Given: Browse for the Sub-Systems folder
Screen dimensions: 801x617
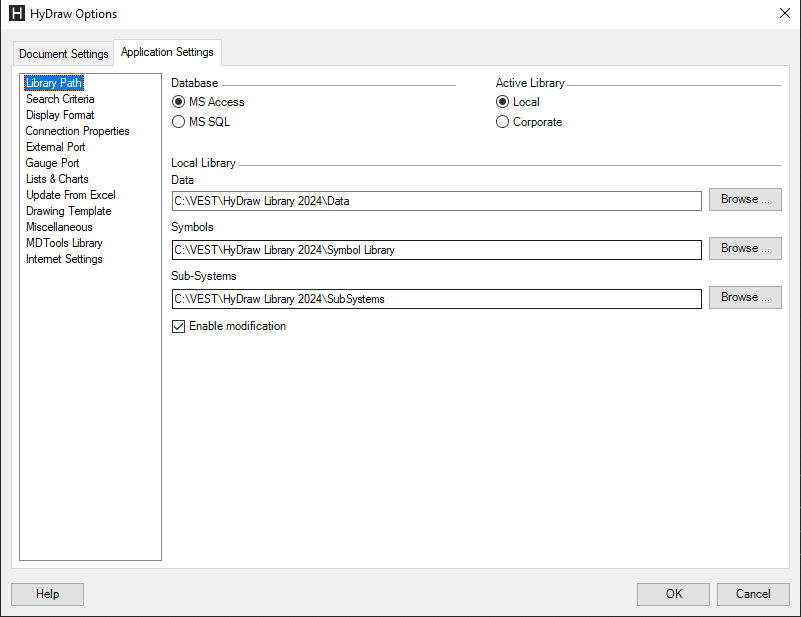Looking at the screenshot, I should point(745,297).
